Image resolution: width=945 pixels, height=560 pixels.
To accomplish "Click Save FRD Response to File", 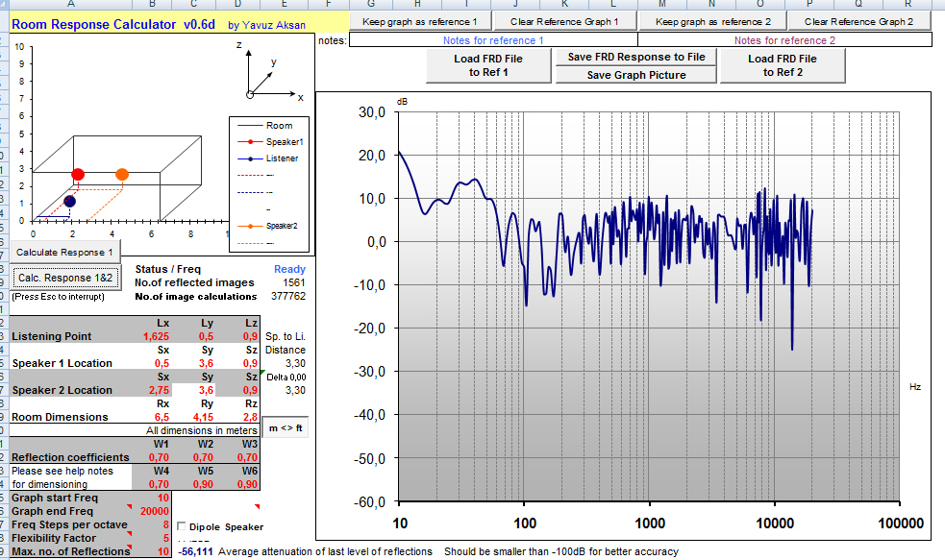I will (x=635, y=57).
